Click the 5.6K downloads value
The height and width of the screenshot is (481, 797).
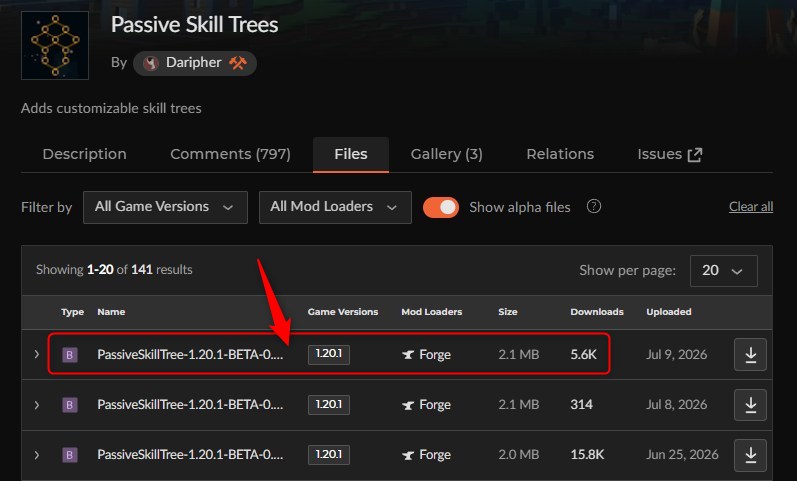click(x=584, y=354)
